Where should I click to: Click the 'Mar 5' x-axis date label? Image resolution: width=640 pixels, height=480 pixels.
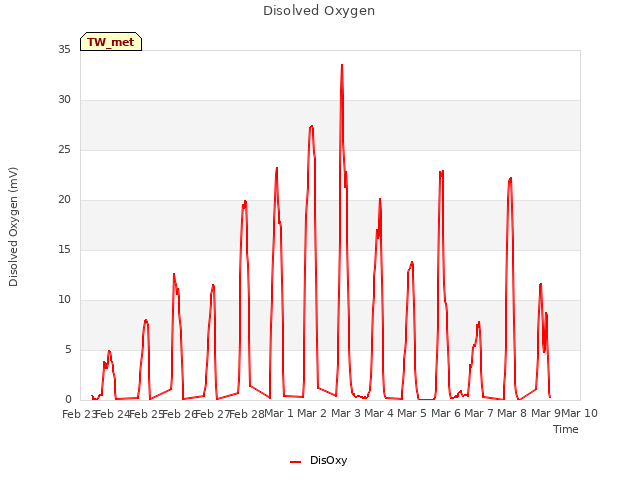pos(412,413)
